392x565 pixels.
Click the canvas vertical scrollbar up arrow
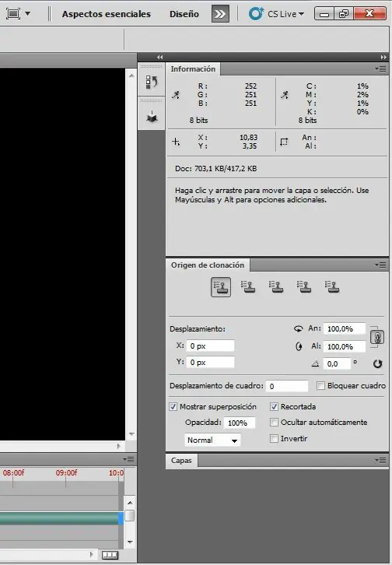click(x=131, y=75)
